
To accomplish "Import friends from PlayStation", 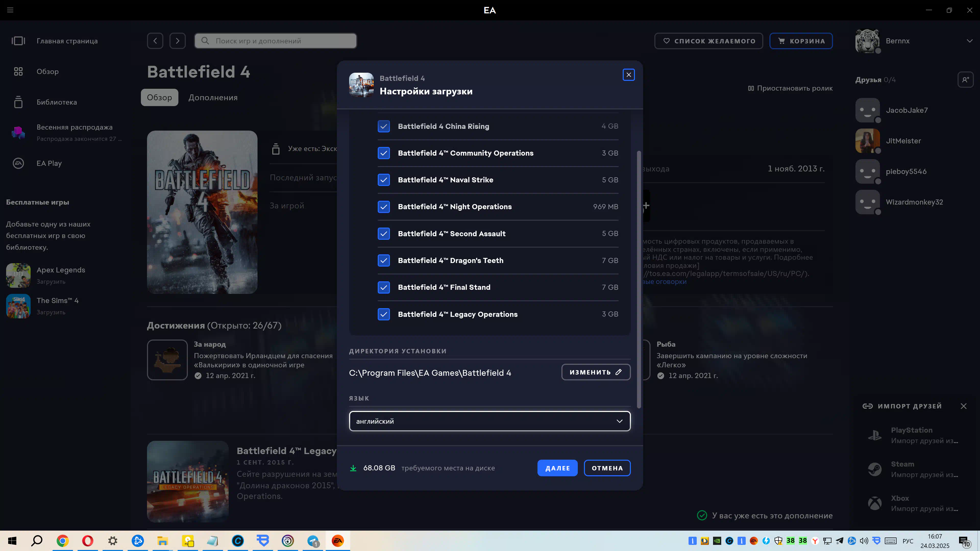I will 913,435.
